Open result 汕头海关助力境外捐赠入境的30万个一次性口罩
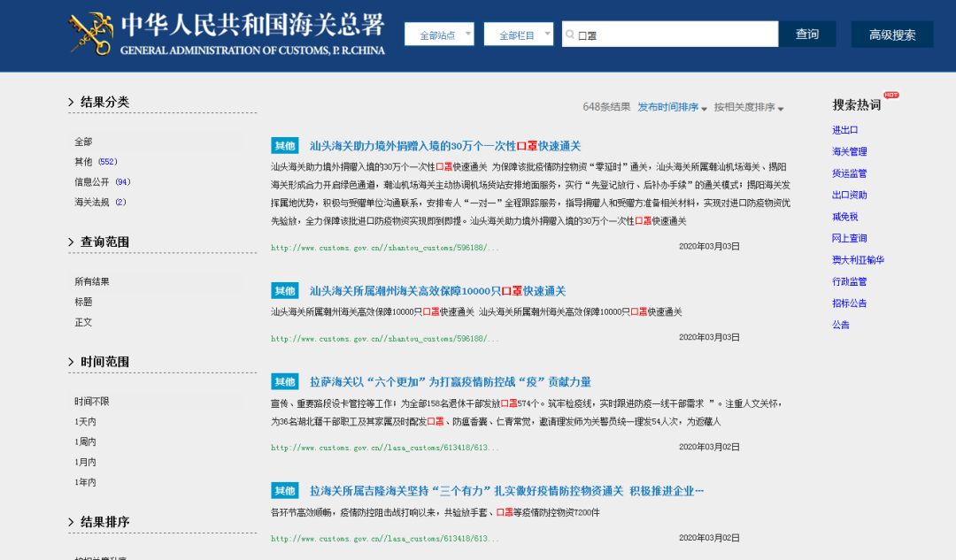956x560 pixels. tap(445, 146)
